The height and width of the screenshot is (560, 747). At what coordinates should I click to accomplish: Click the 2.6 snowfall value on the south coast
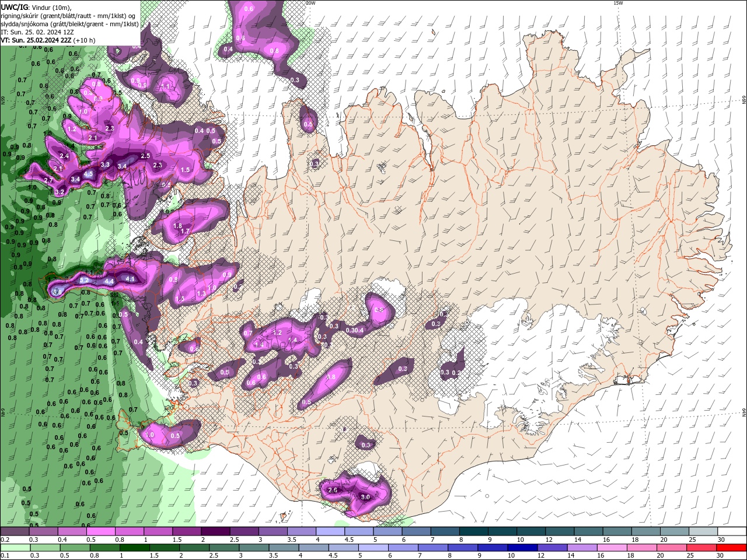click(x=333, y=491)
